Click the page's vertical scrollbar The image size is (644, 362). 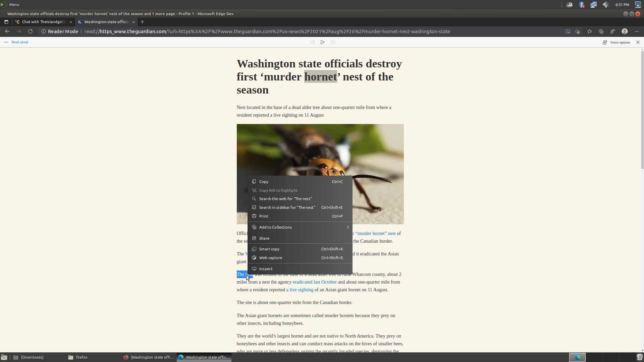642,111
